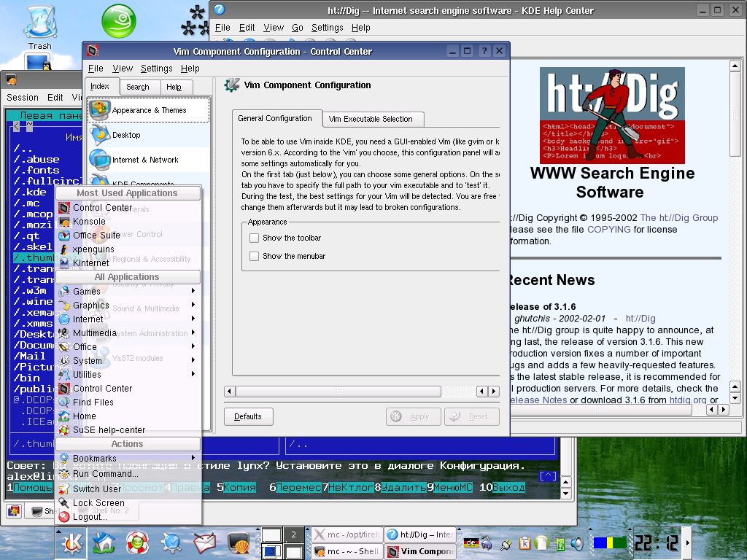Screen dimensions: 747x560
Task: Click the 22:12 clock in the panel
Action: (657, 542)
